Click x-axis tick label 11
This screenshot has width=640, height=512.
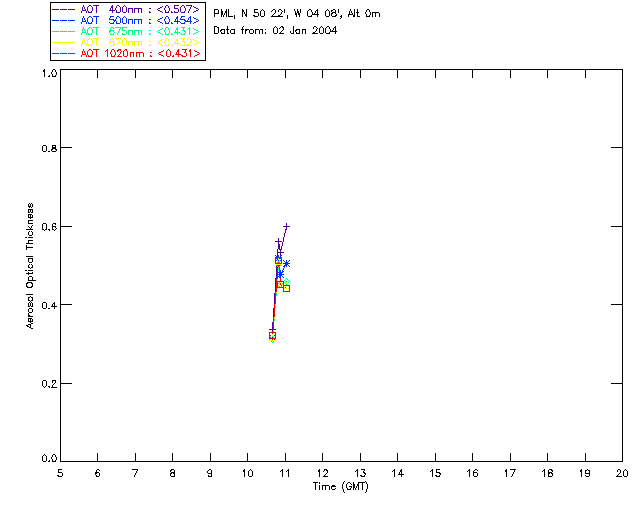(x=285, y=473)
